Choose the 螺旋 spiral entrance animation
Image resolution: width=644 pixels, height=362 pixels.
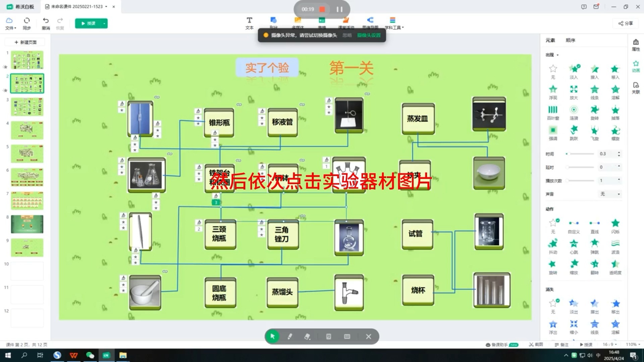[x=615, y=133]
